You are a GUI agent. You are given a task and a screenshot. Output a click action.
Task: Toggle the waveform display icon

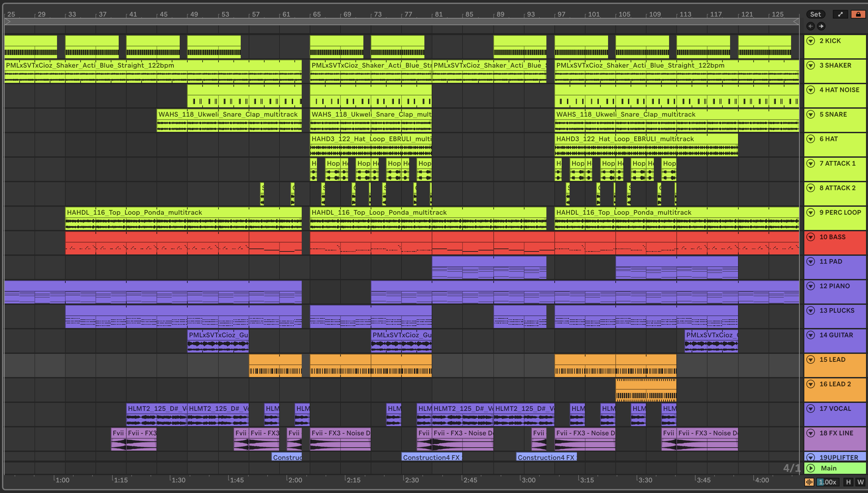click(x=809, y=482)
